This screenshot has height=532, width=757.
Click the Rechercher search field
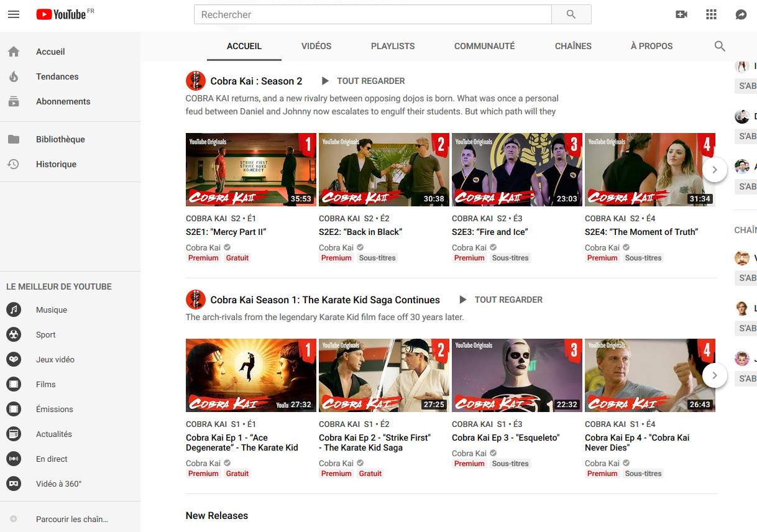pyautogui.click(x=373, y=14)
